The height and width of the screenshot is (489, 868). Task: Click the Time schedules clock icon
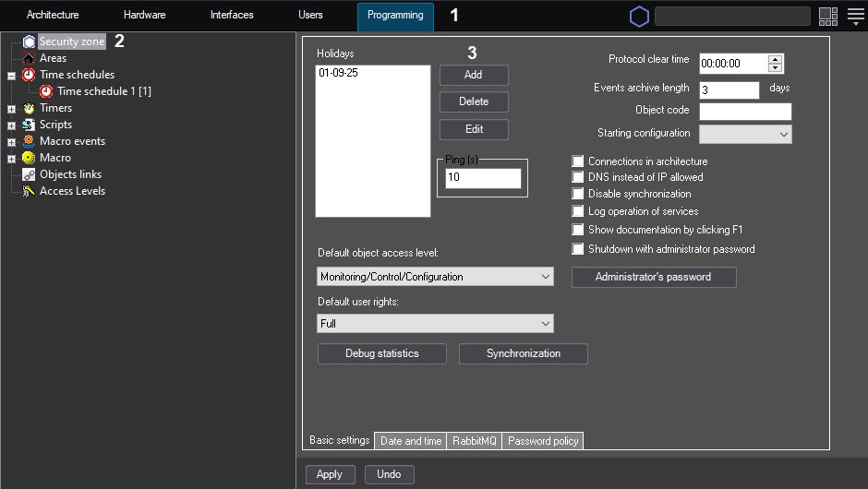[x=29, y=75]
